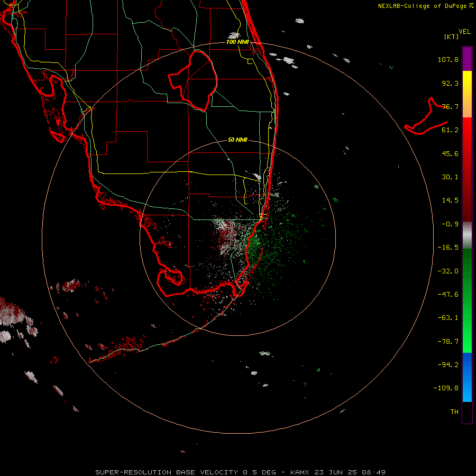Click the -78.7 velocity scale label
The width and height of the screenshot is (476, 476).
(x=448, y=342)
